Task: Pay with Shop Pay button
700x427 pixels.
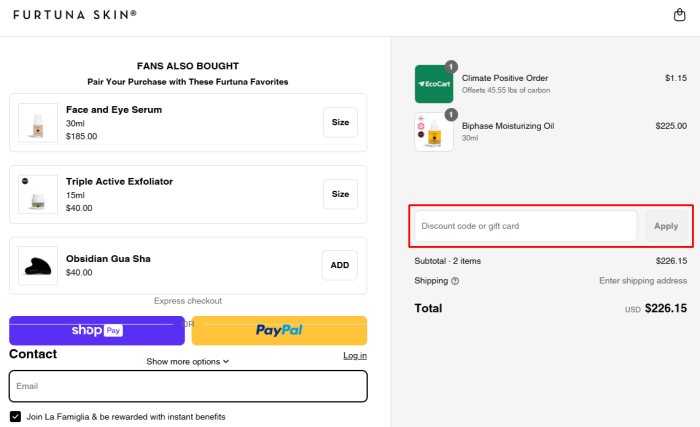Action: click(x=97, y=331)
